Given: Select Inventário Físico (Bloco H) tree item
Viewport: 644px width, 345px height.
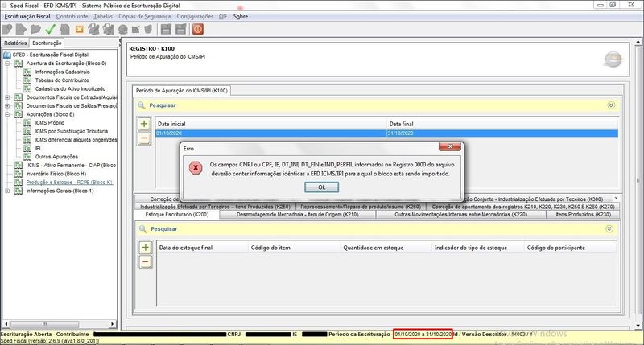Looking at the screenshot, I should tap(56, 174).
